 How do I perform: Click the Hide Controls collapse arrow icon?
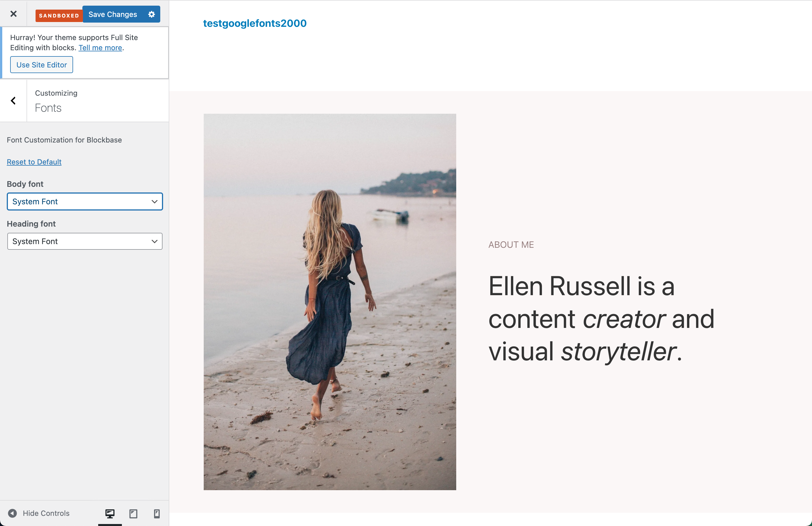(x=12, y=513)
